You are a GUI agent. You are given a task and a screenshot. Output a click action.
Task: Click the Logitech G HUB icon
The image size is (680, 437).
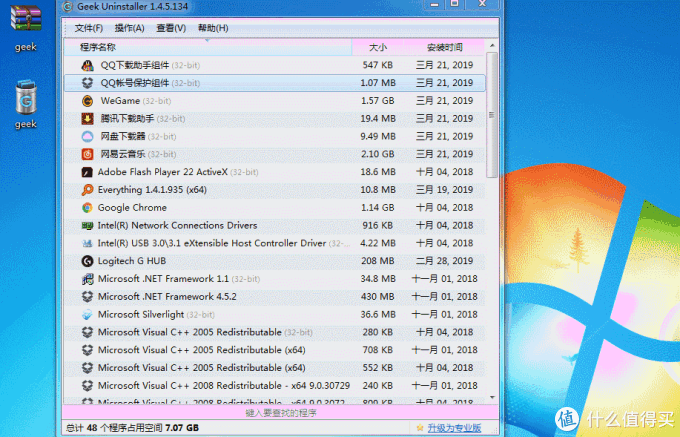[x=87, y=261]
